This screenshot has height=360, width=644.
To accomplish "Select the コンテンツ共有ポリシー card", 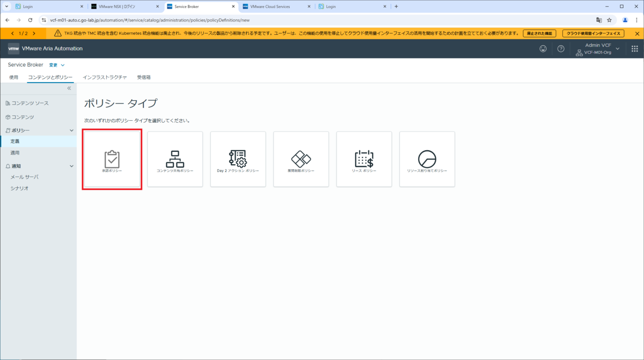I will [x=175, y=159].
